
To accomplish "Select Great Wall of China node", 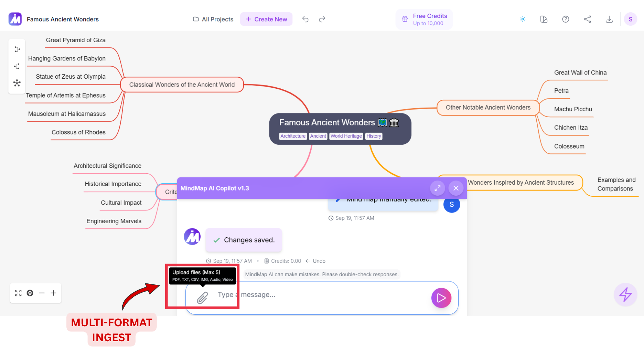I will pos(580,72).
